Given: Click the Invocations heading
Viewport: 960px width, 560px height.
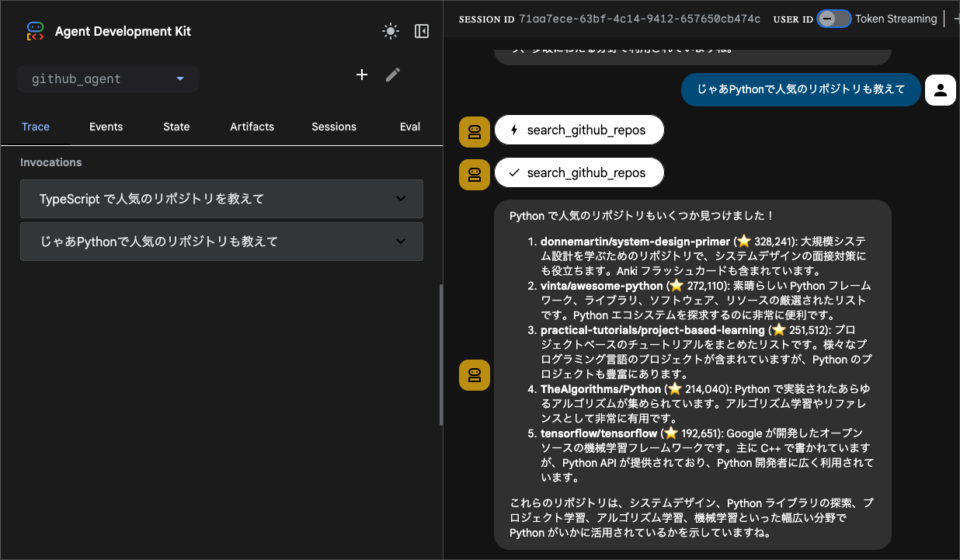Looking at the screenshot, I should pyautogui.click(x=51, y=162).
